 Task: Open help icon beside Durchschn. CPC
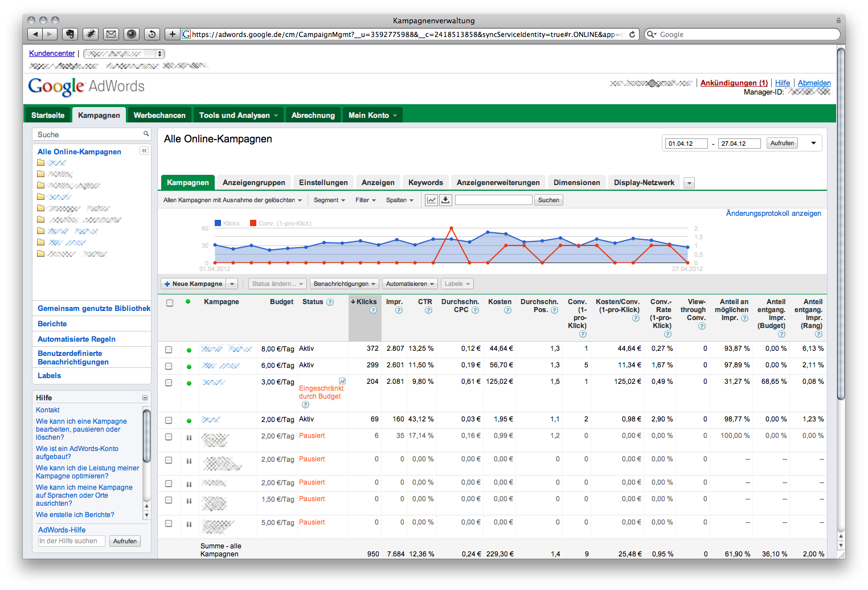click(x=475, y=310)
